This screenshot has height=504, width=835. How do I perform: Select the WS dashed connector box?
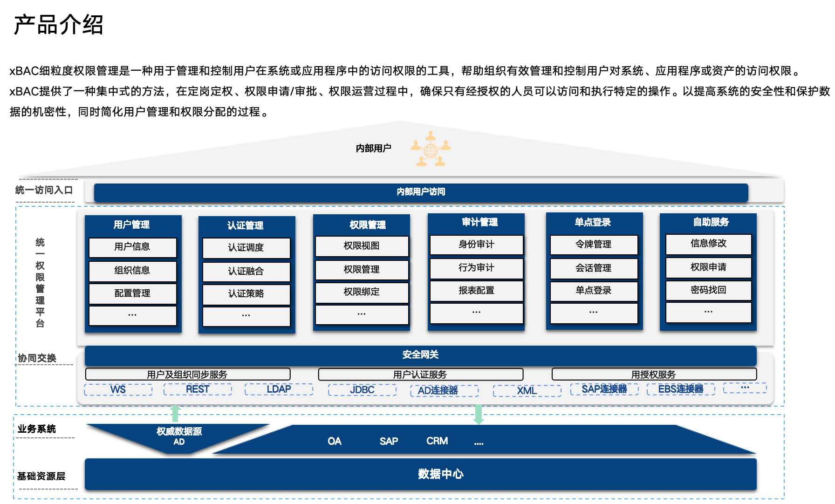(x=118, y=389)
